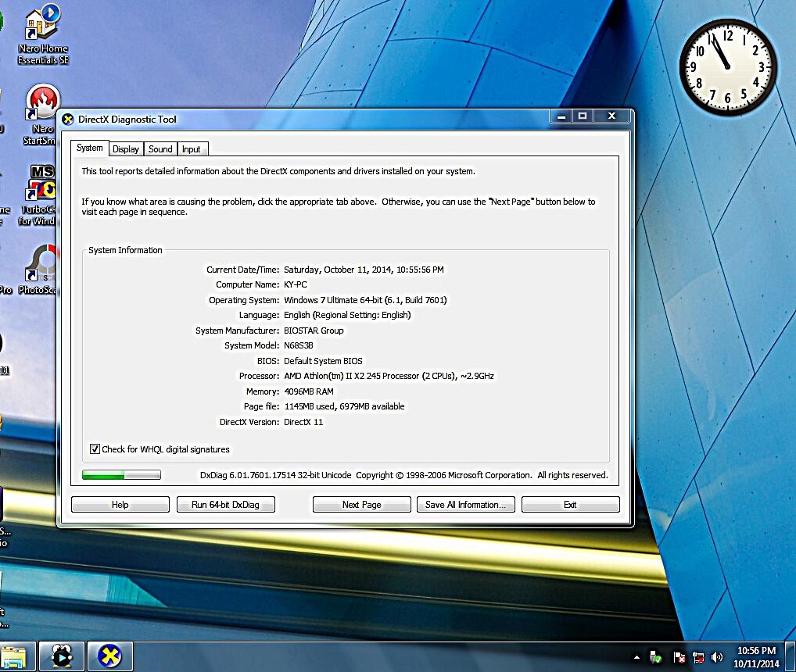Click the BIOSTAR Group manufacturer value

coord(314,331)
